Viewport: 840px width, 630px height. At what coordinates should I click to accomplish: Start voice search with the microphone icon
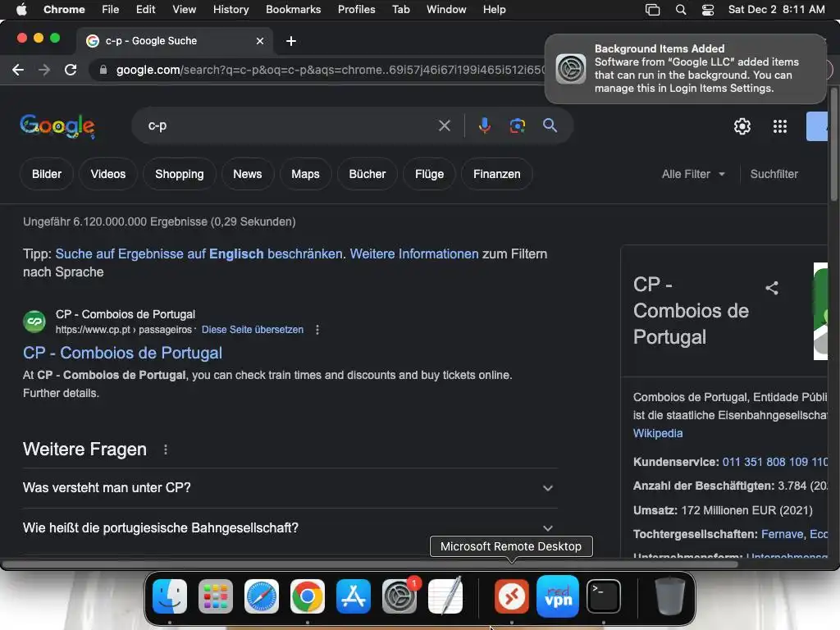point(484,126)
